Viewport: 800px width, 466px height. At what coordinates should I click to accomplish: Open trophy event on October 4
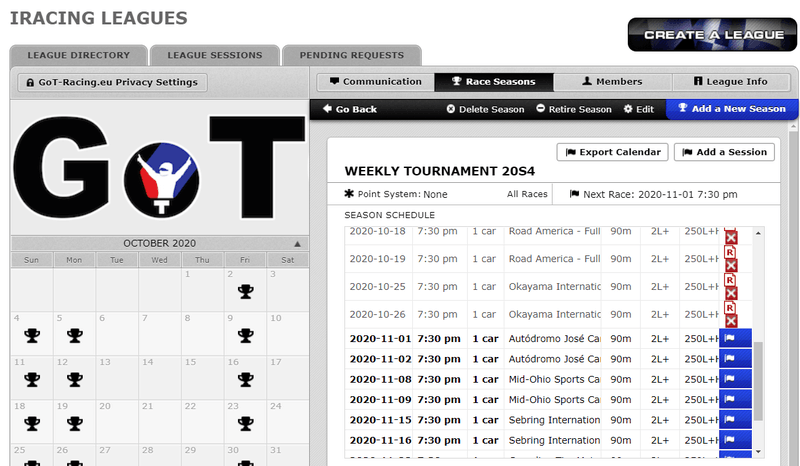32,335
